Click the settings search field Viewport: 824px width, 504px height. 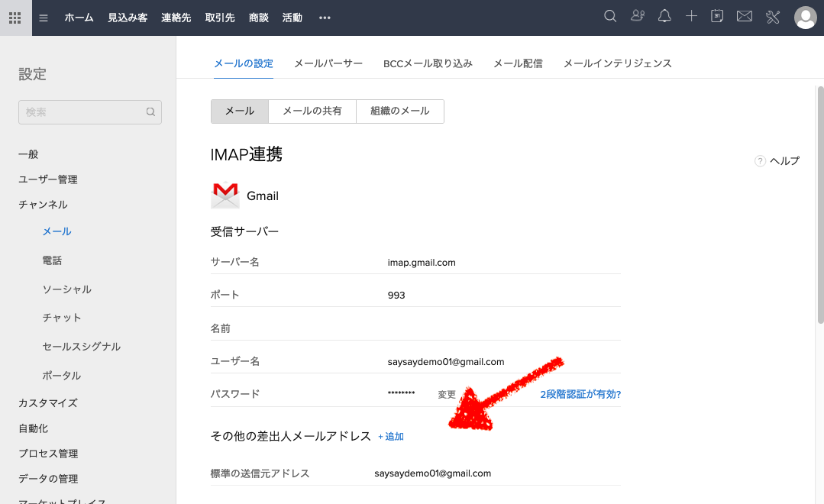tap(89, 111)
